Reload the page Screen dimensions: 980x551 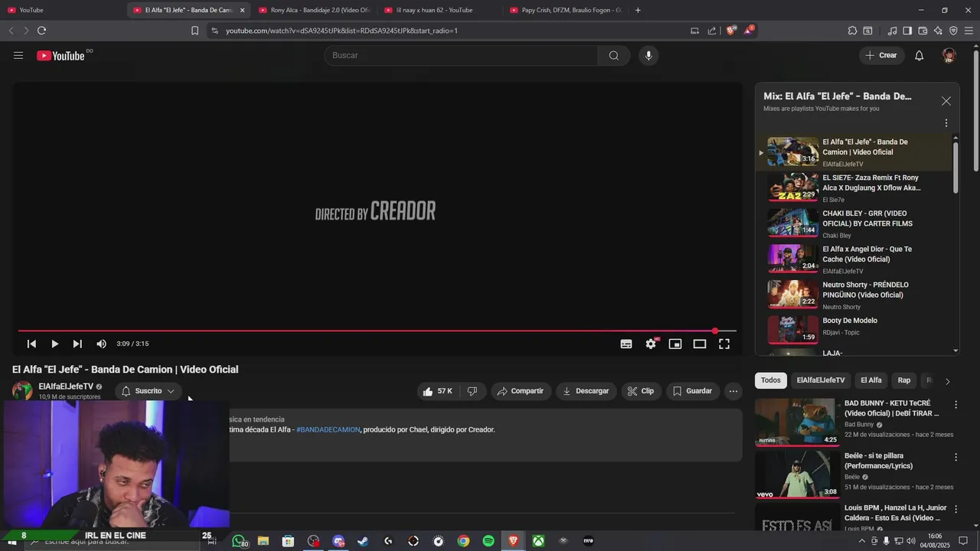tap(41, 31)
